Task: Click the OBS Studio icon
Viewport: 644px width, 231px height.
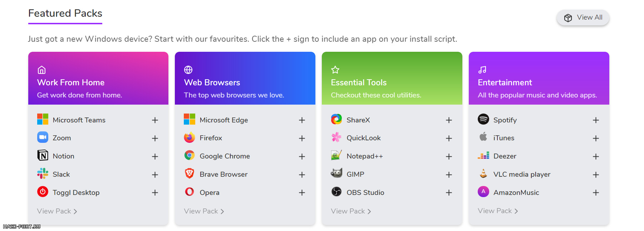Action: coord(336,192)
